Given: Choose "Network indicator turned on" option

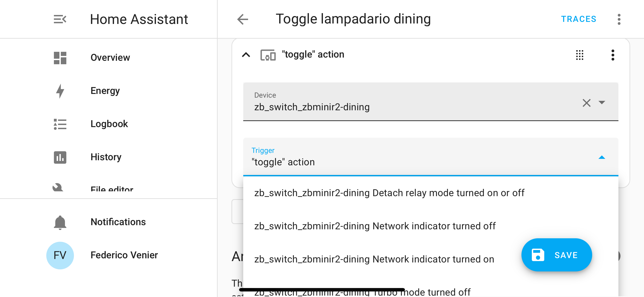Looking at the screenshot, I should (374, 259).
